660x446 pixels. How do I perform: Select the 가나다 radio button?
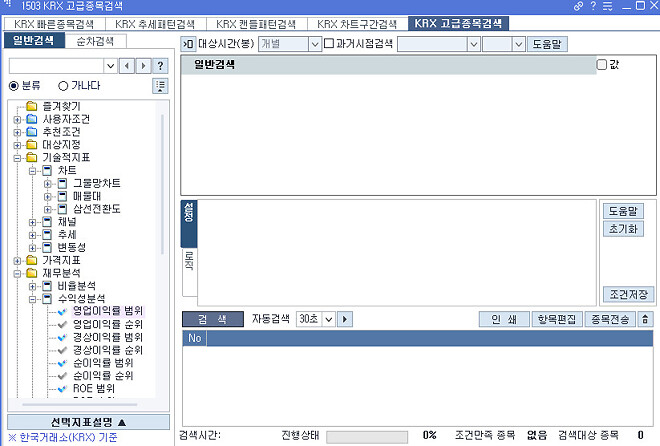pyautogui.click(x=63, y=86)
